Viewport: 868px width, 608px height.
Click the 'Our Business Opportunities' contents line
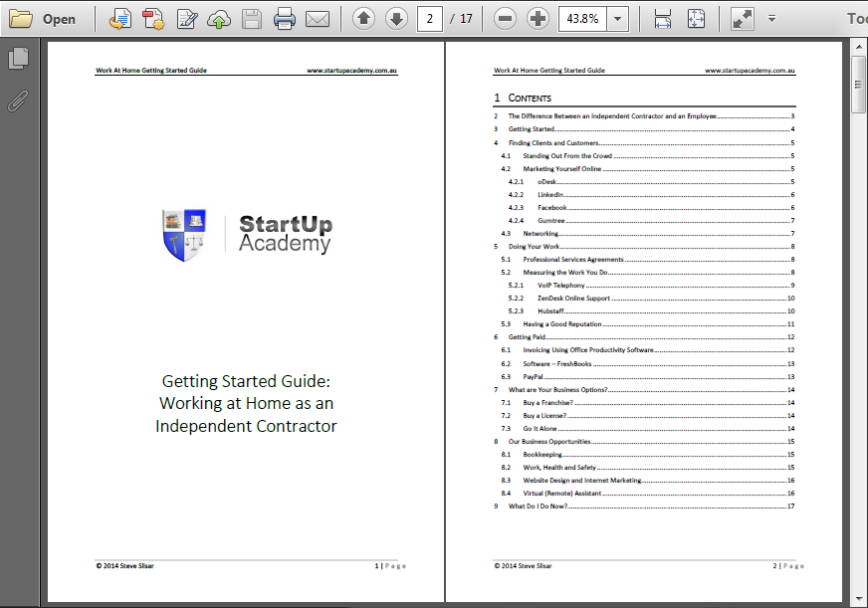tap(644, 442)
